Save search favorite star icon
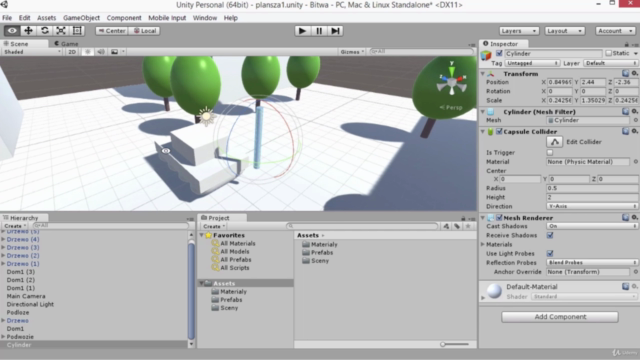 (468, 226)
